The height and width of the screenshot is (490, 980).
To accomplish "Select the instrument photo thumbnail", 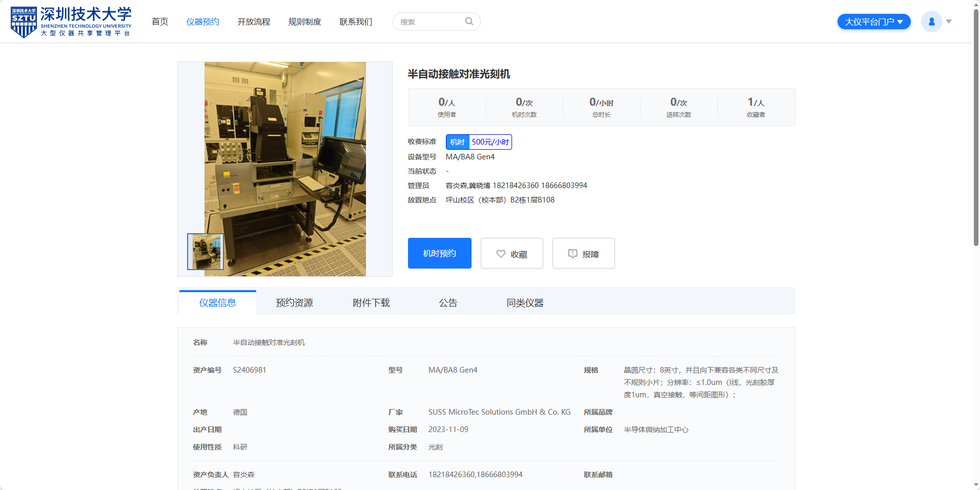I will (x=206, y=252).
